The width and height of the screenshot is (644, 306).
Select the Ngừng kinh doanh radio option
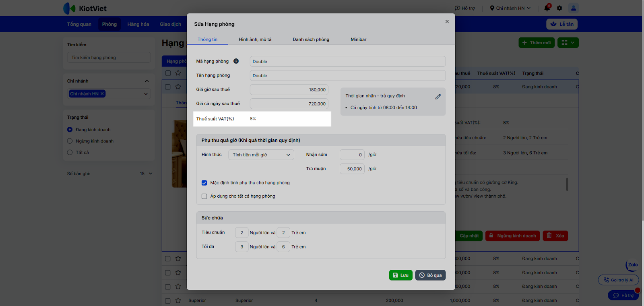[70, 141]
